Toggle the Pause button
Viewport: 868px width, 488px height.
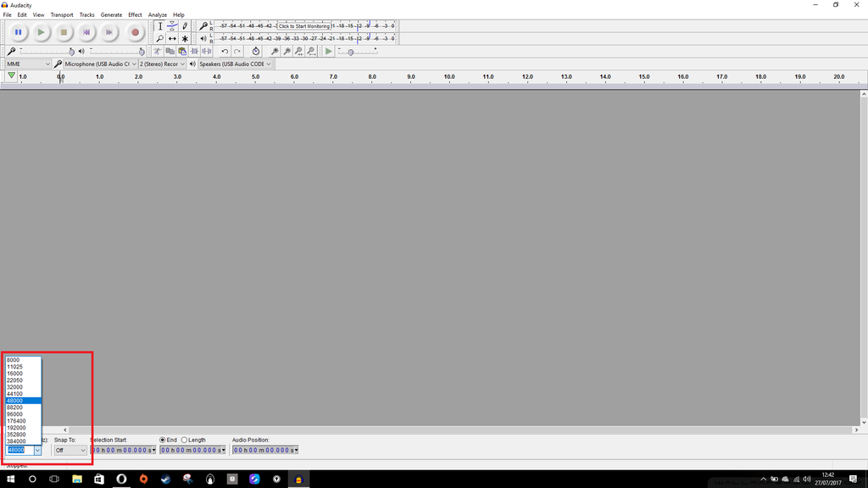coord(18,31)
